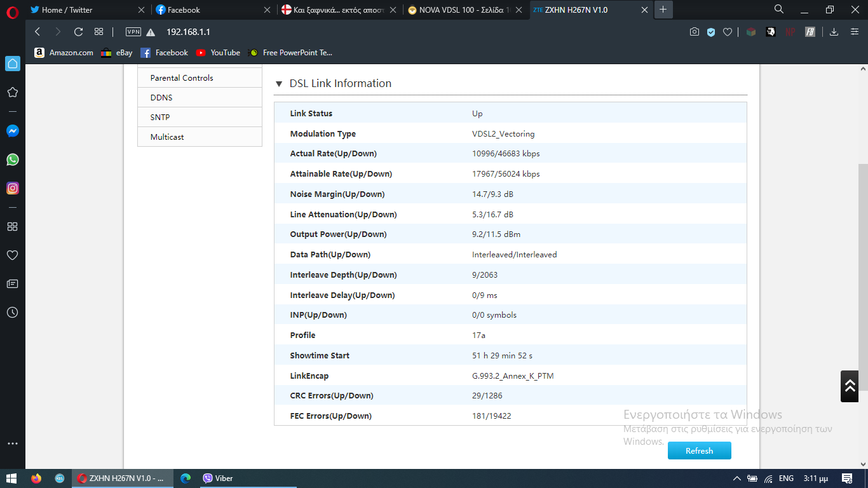Screen dimensions: 868x488
Task: Click the scroll-to-top double chevron
Action: [850, 386]
